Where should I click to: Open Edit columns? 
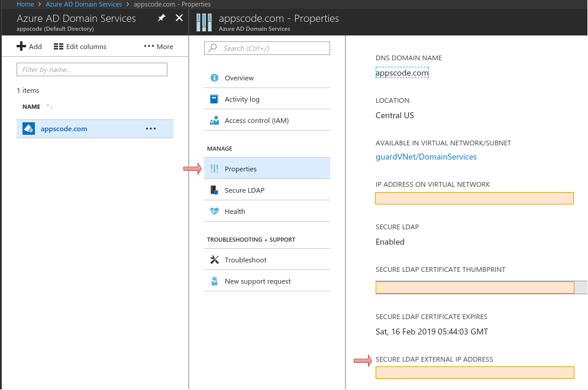coord(80,47)
